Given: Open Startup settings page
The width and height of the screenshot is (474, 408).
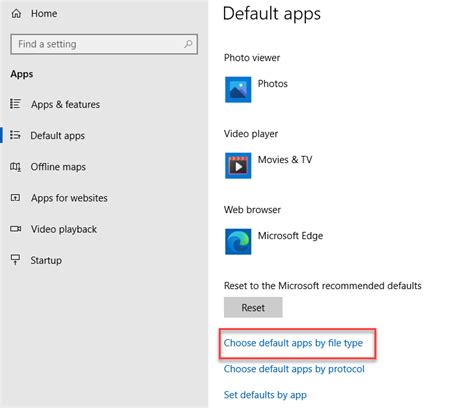Looking at the screenshot, I should pyautogui.click(x=46, y=260).
